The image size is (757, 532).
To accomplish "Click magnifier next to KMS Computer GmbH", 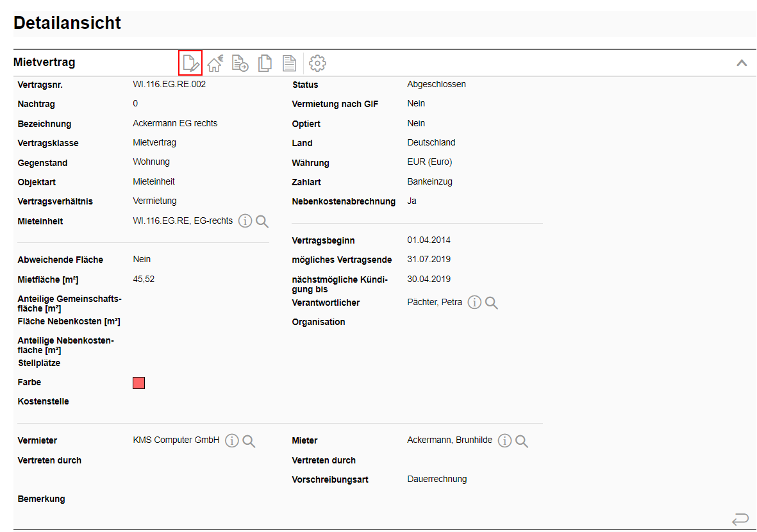I will tap(249, 441).
